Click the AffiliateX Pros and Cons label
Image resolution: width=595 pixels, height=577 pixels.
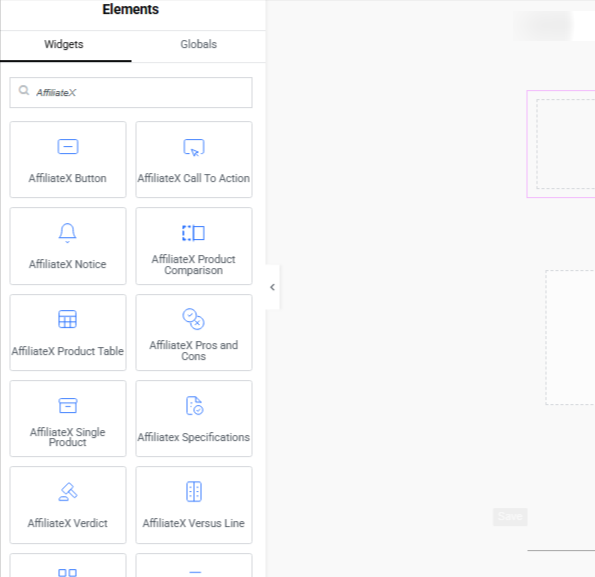coord(194,351)
